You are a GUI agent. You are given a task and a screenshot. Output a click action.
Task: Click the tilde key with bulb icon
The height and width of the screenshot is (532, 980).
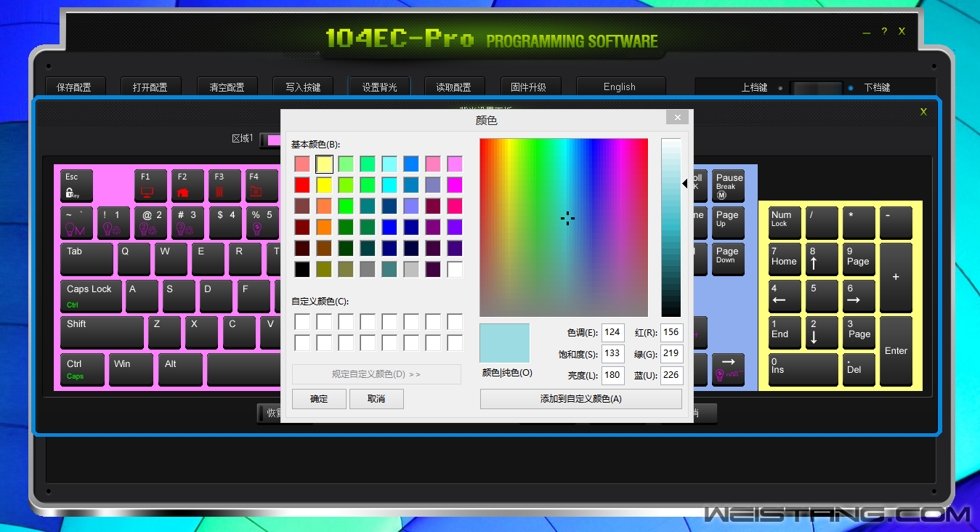click(x=77, y=223)
